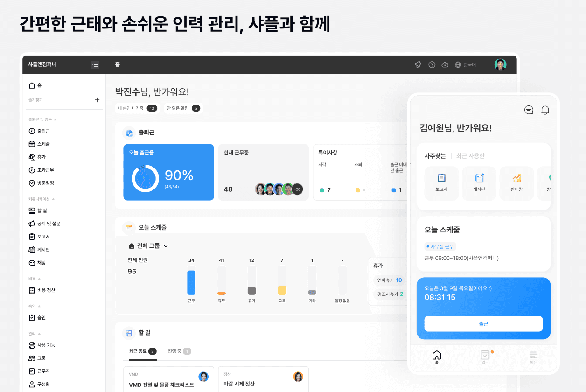This screenshot has height=392, width=586.
Task: Click the blue 근무 bar in schedule chart
Action: (x=191, y=282)
